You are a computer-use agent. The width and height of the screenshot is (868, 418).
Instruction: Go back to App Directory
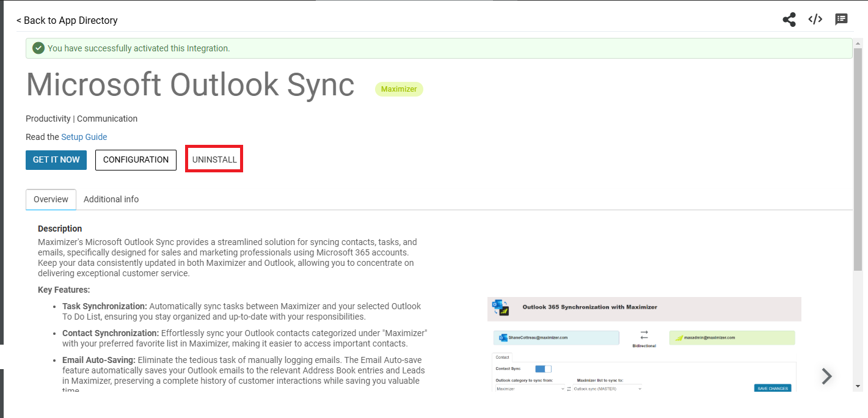(67, 20)
